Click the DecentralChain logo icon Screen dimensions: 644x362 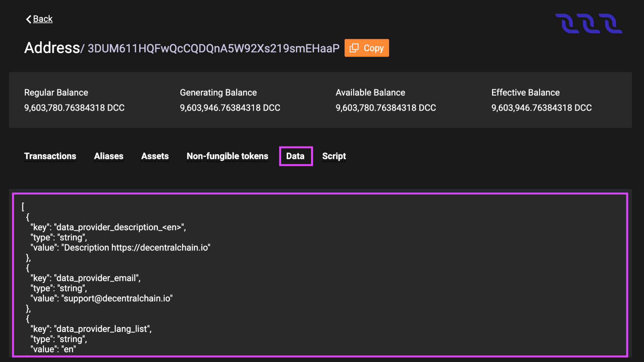(x=589, y=23)
